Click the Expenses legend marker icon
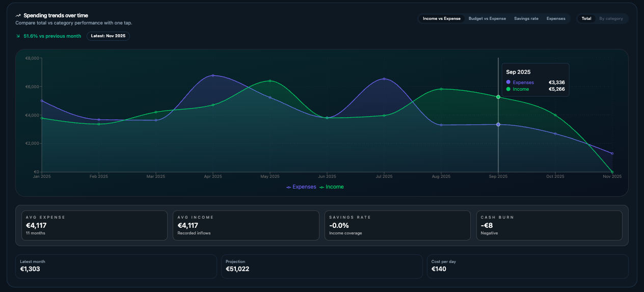 [x=289, y=187]
